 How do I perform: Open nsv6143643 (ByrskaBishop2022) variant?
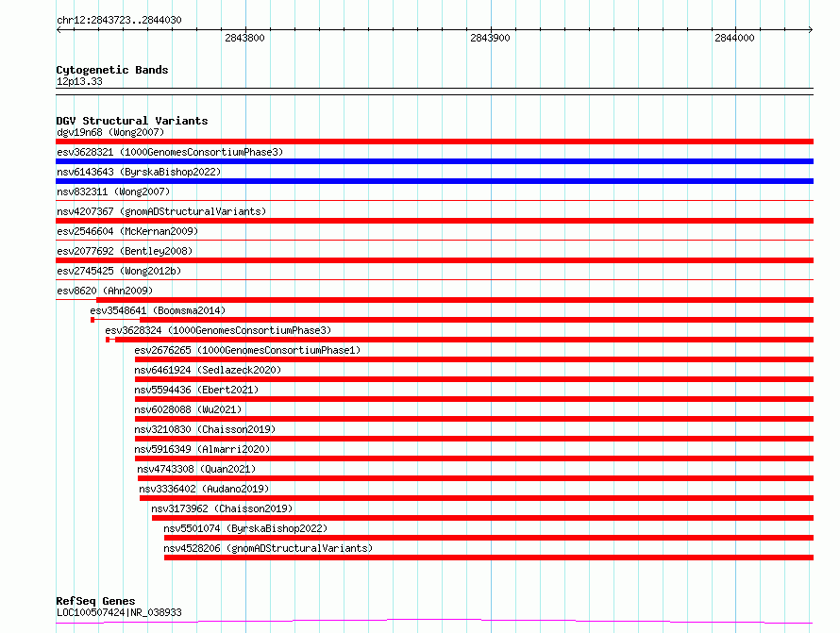139,172
